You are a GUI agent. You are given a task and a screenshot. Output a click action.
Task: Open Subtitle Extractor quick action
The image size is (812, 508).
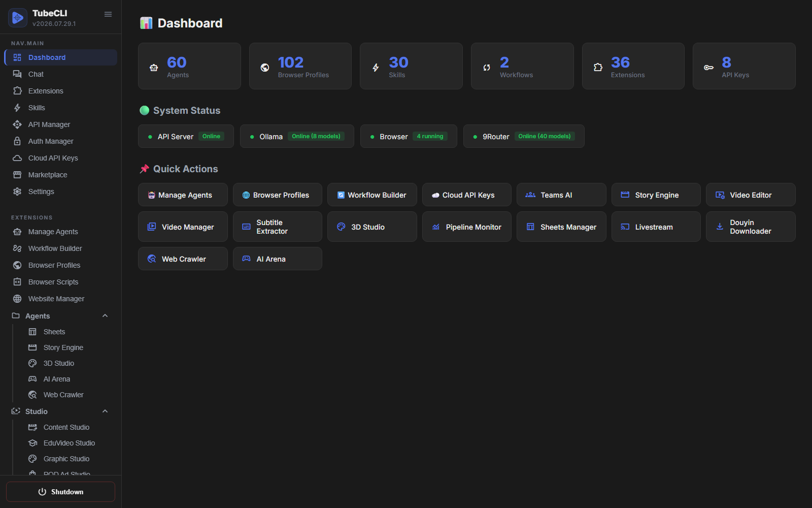(x=278, y=227)
